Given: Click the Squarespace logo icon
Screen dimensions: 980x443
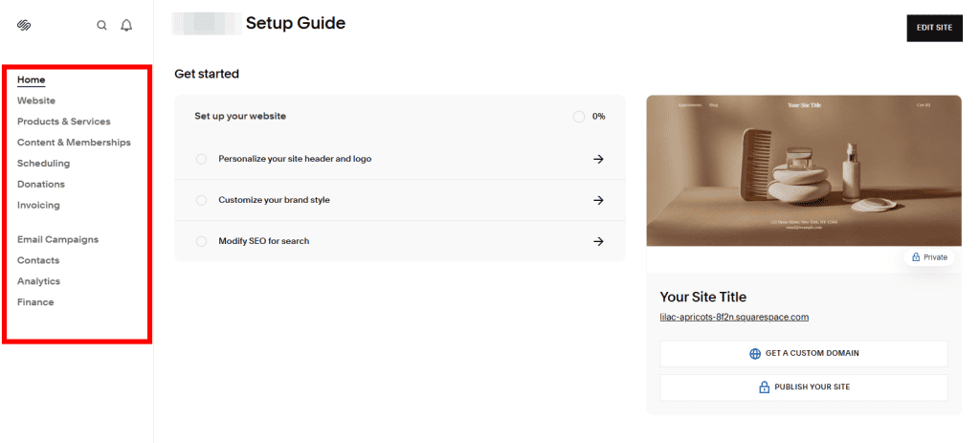Looking at the screenshot, I should point(24,26).
